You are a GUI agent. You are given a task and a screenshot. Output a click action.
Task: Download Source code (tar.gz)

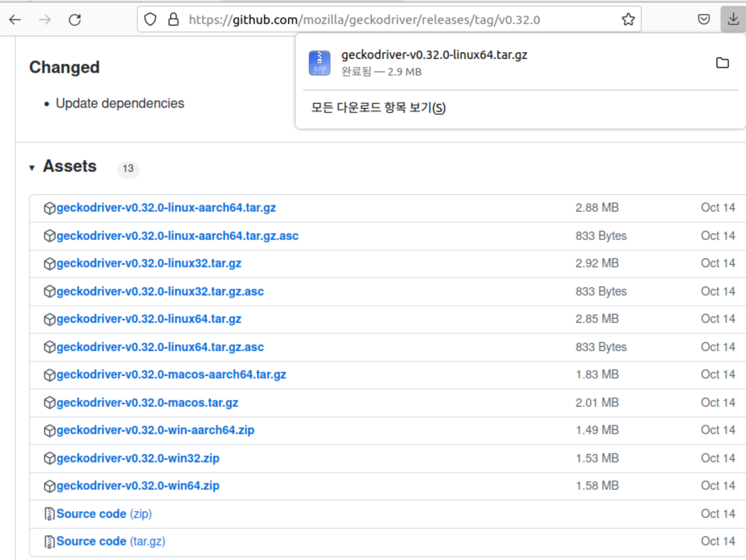pos(111,542)
